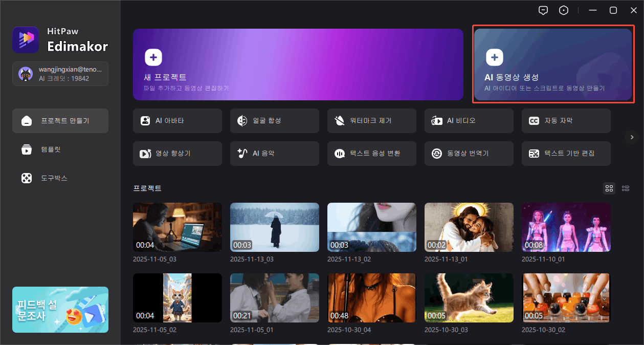This screenshot has width=644, height=345.
Task: Launch the 영상 향상기 enhancer
Action: tap(177, 154)
